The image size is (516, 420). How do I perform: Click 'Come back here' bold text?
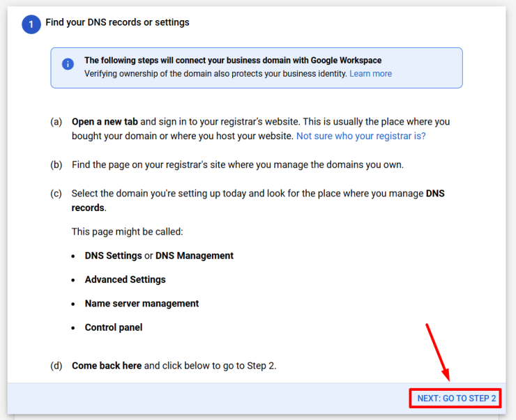[x=107, y=366]
